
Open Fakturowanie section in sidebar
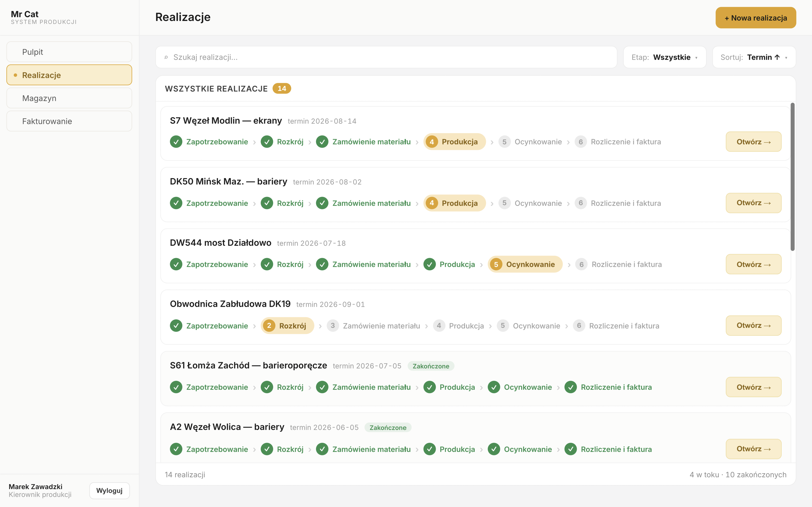pos(69,121)
